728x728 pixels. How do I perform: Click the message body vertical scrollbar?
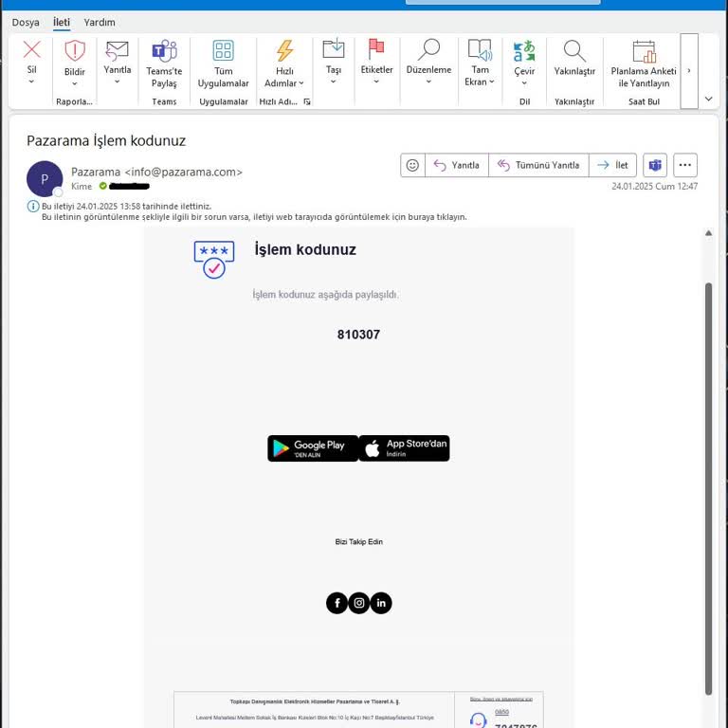(x=708, y=487)
